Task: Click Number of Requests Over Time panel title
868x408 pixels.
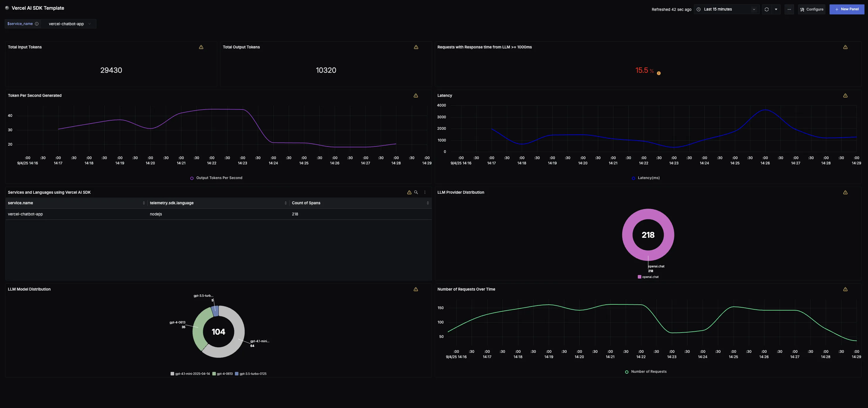Action: coord(466,289)
